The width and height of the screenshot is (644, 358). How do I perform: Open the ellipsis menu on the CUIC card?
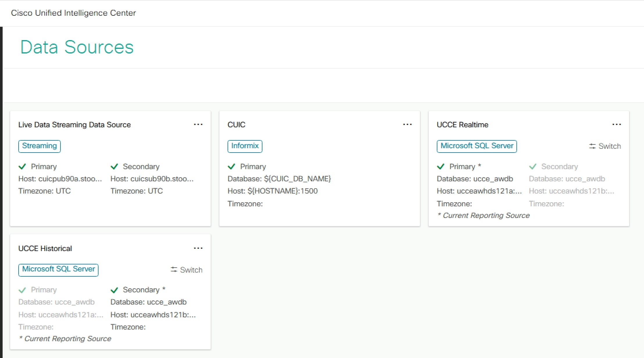coord(407,124)
